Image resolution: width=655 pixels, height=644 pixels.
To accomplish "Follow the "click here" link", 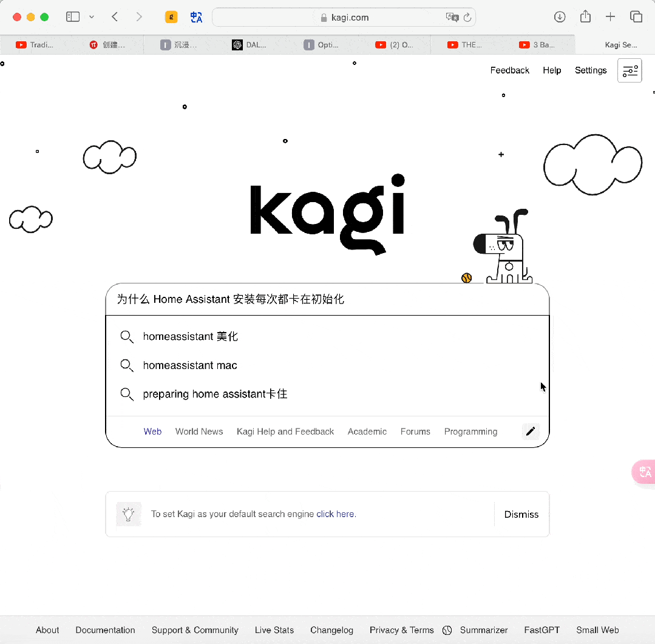I will pyautogui.click(x=336, y=514).
